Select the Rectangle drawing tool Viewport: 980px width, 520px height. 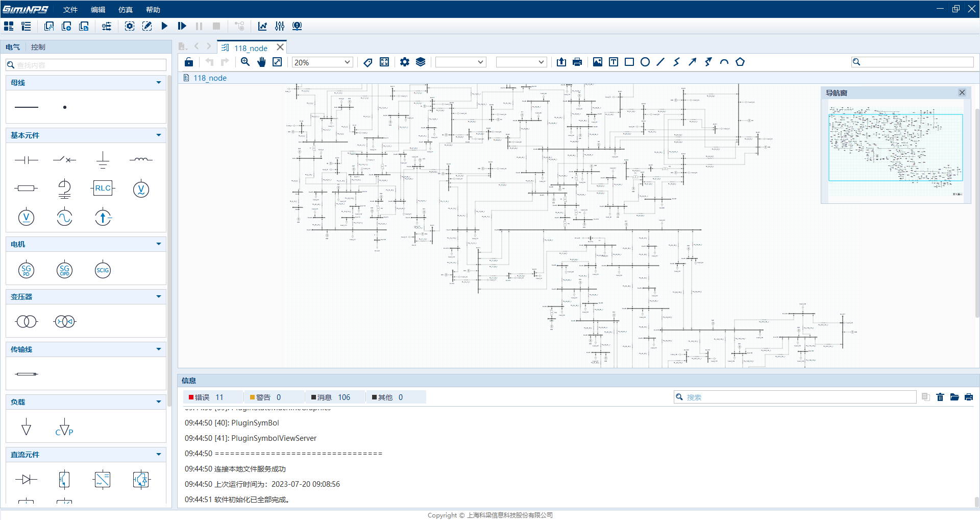[629, 62]
